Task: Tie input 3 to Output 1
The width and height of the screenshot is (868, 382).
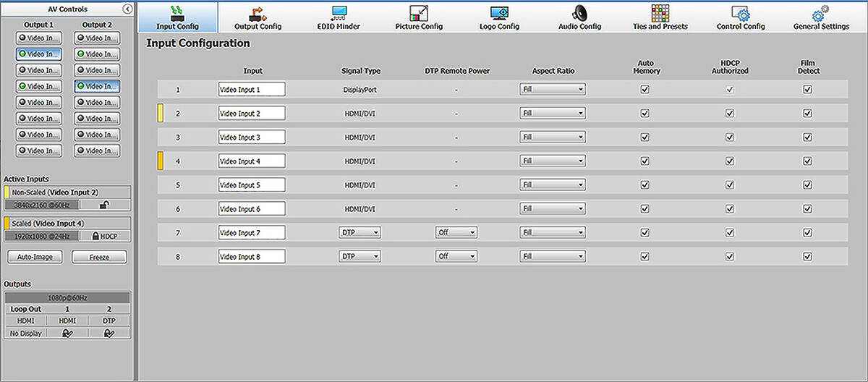Action: pyautogui.click(x=38, y=70)
